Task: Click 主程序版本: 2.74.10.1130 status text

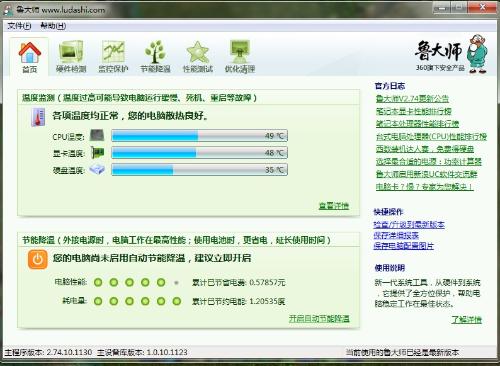Action: point(48,352)
